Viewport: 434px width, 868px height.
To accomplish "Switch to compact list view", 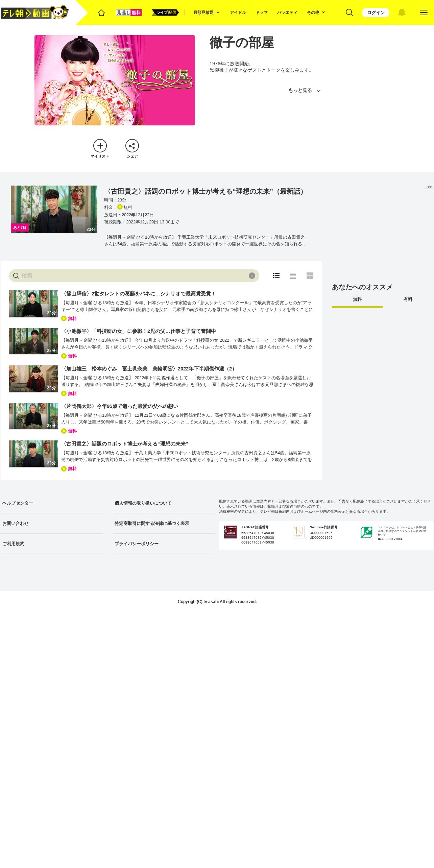I will (293, 275).
